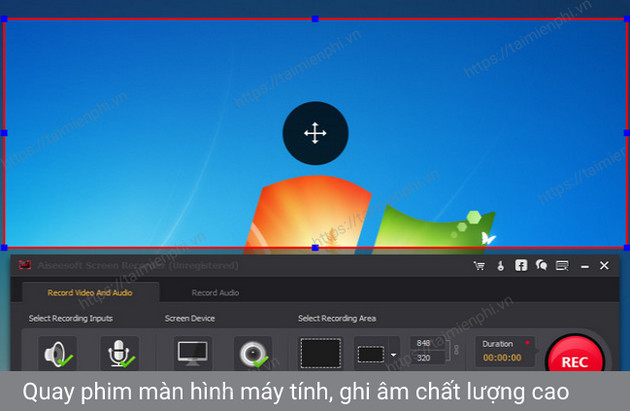Viewport: 630px width, 411px height.
Task: Toggle the microphone recording input
Action: 120,353
